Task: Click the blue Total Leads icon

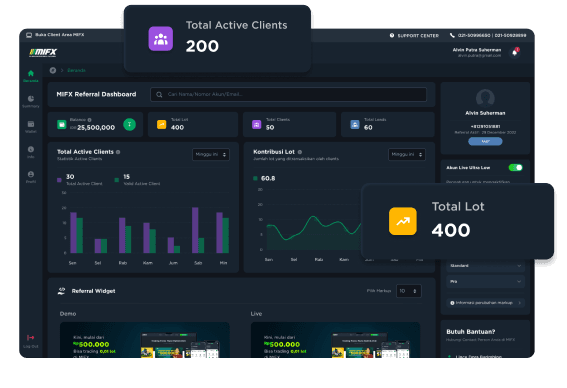Action: (355, 125)
